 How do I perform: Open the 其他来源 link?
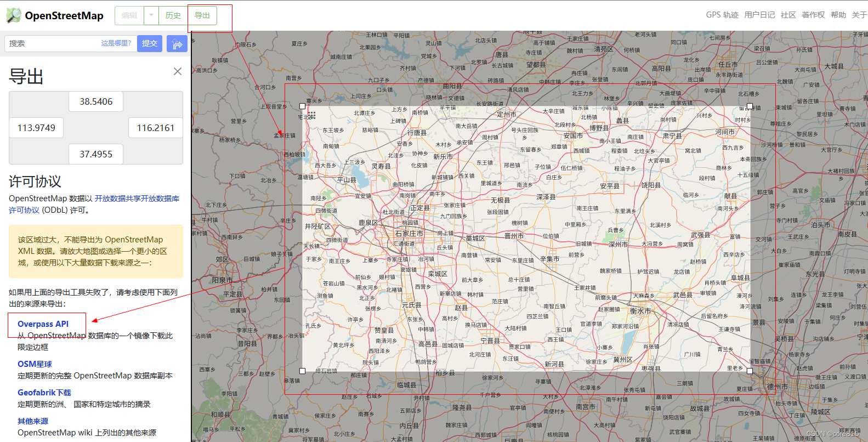tap(33, 421)
